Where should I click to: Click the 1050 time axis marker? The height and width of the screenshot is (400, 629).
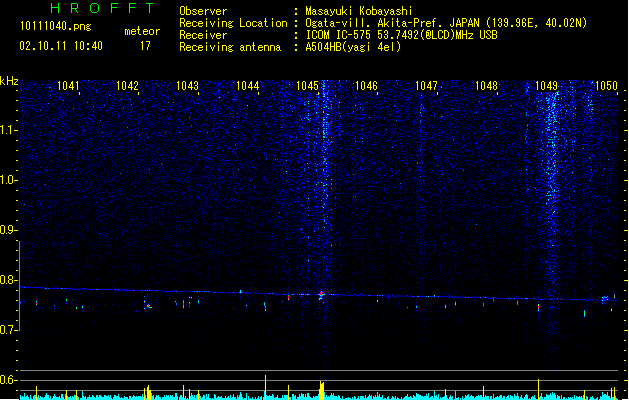point(606,86)
